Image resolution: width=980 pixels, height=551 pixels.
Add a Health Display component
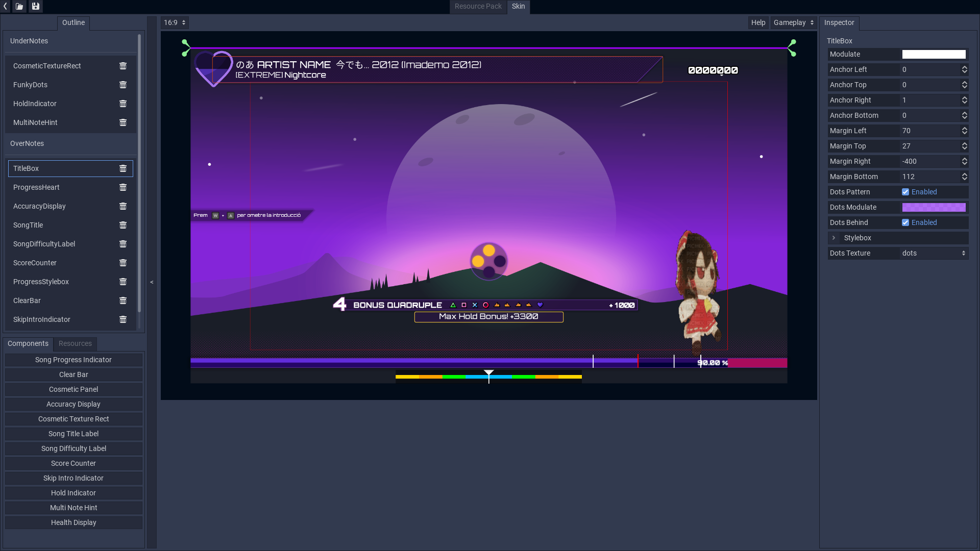tap(73, 522)
